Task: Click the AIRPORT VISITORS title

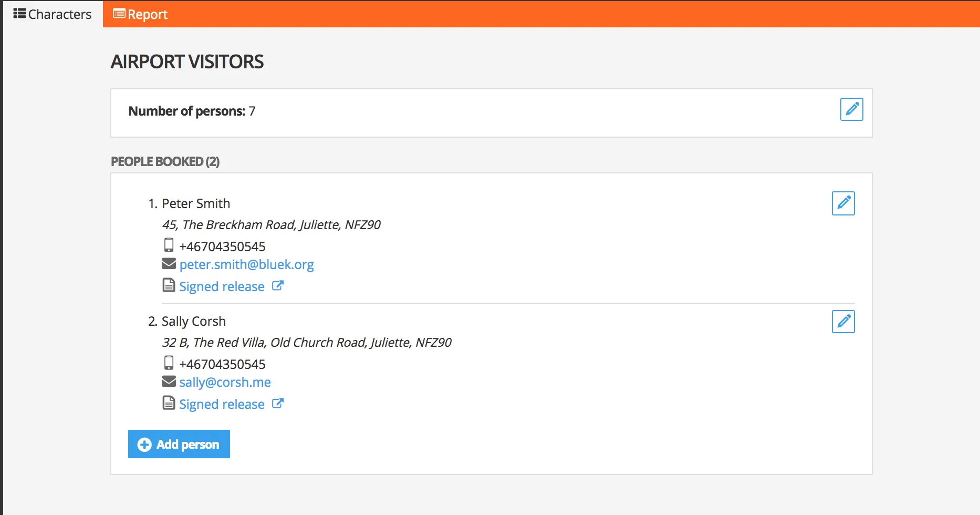Action: tap(187, 61)
